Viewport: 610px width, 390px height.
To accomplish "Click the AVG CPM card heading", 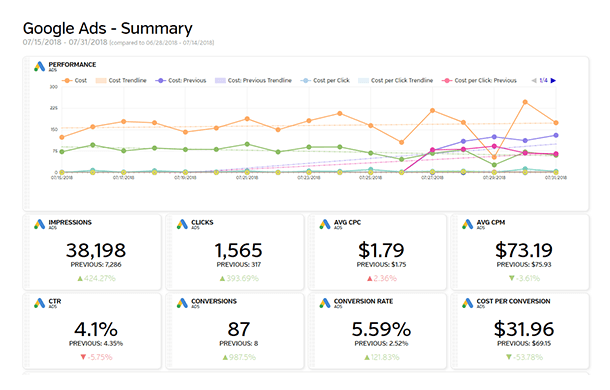I will [x=491, y=222].
